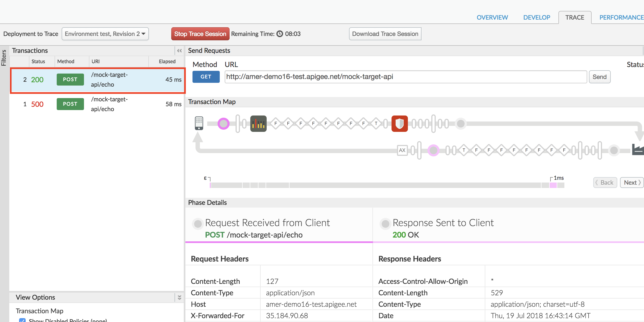Expand the View Options section
This screenshot has width=644, height=322.
coord(179,297)
